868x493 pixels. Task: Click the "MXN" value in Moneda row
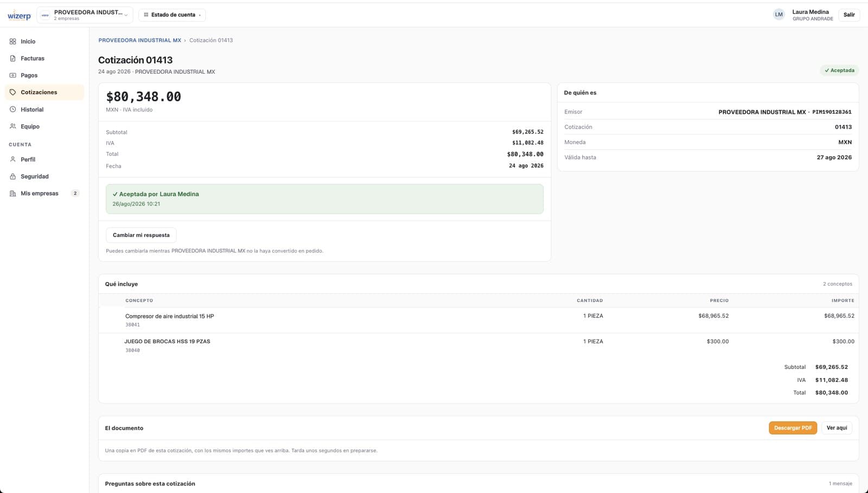(845, 142)
